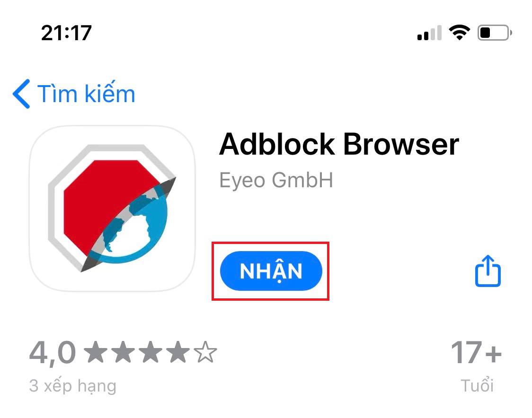The width and height of the screenshot is (532, 418).
Task: Select the second filled rating star
Action: pos(123,352)
